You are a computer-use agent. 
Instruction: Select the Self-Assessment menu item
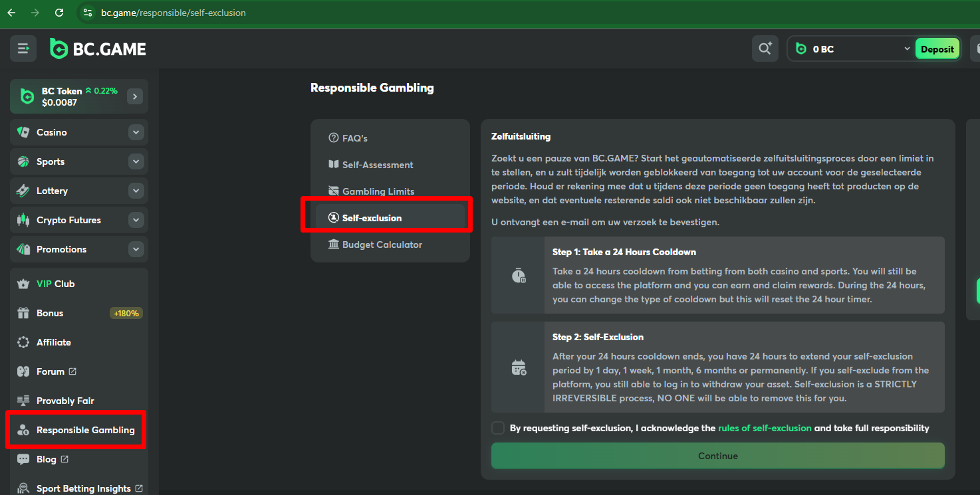pos(377,165)
